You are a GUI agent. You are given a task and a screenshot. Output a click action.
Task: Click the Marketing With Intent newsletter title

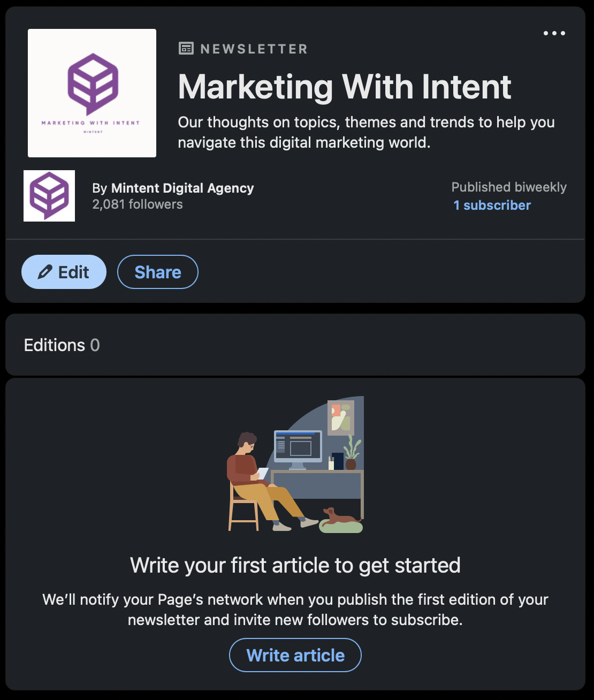pyautogui.click(x=345, y=87)
